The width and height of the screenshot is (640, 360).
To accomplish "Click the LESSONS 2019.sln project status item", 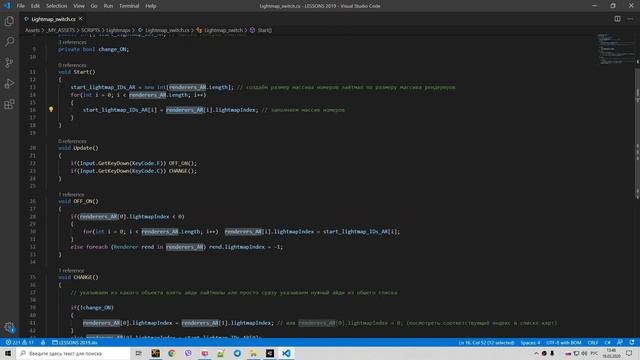I will (x=75, y=342).
